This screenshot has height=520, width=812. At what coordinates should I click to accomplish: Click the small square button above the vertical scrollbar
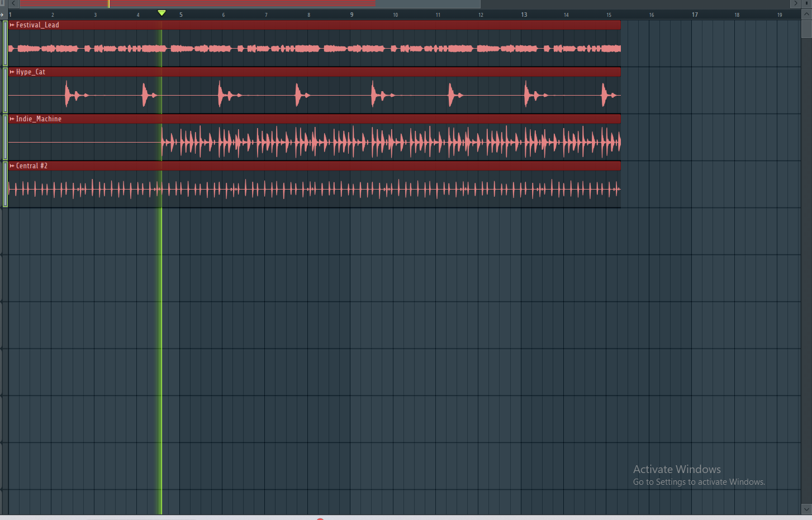806,3
